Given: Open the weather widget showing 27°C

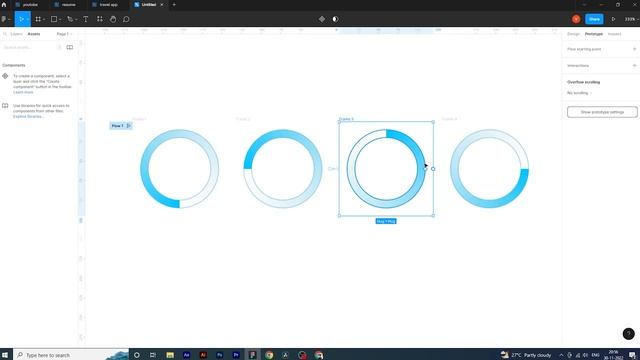Looking at the screenshot, I should tap(526, 355).
